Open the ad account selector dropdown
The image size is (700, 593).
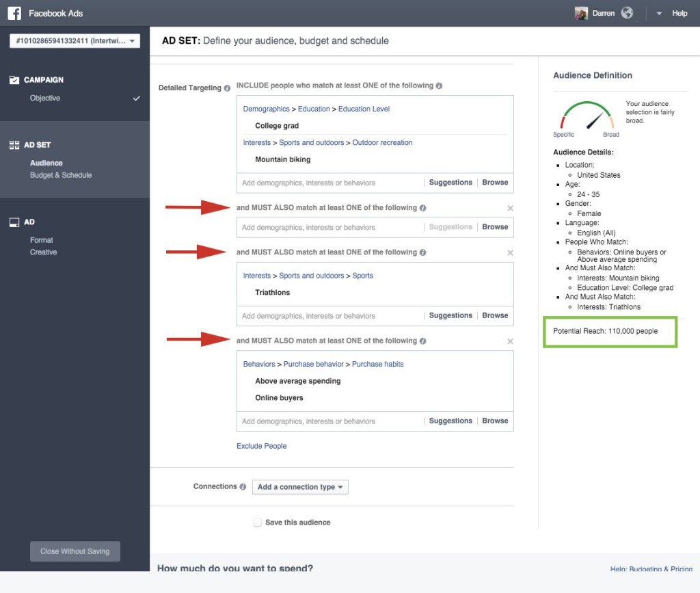(75, 41)
